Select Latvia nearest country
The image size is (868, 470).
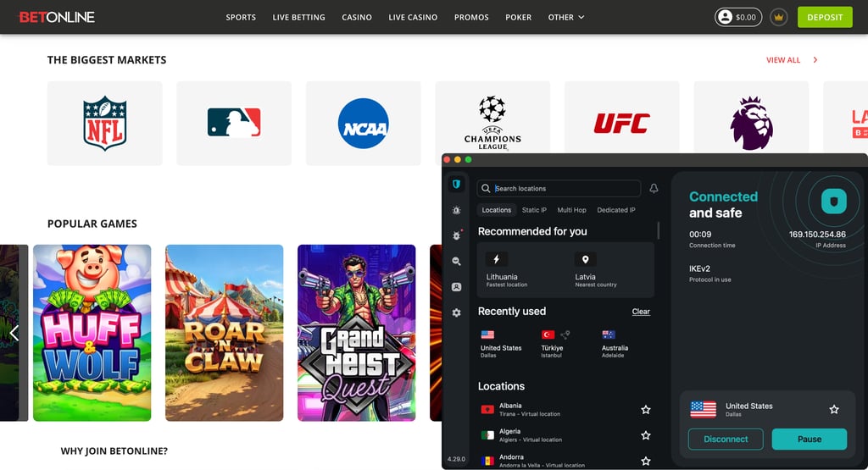coord(609,270)
